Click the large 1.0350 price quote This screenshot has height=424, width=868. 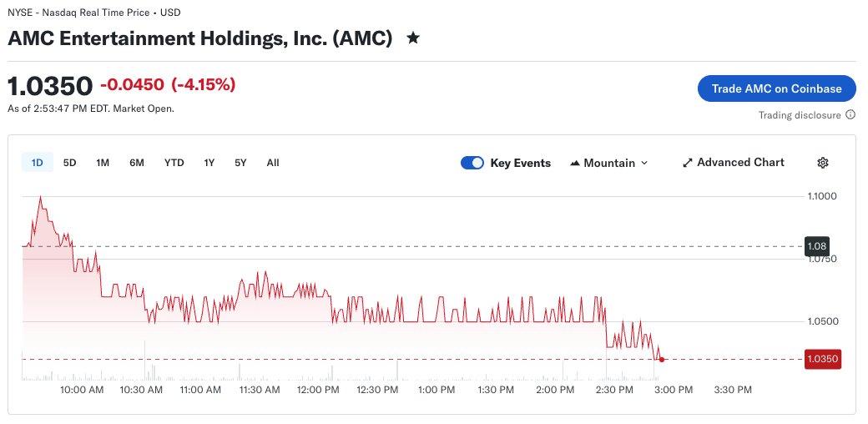pos(50,86)
